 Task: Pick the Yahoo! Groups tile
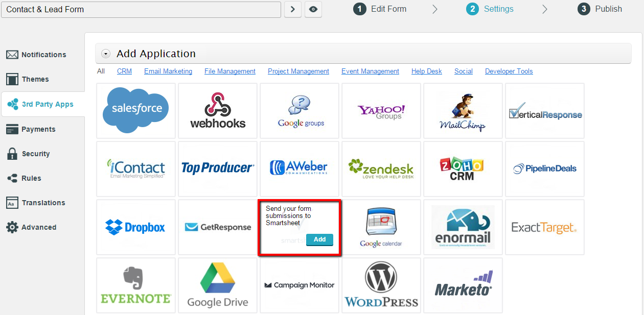[381, 111]
